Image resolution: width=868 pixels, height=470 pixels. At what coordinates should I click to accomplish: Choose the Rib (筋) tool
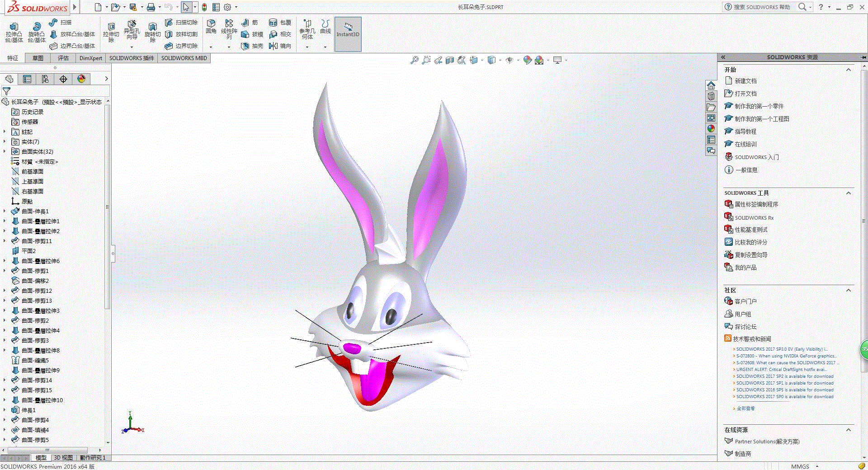coord(250,22)
